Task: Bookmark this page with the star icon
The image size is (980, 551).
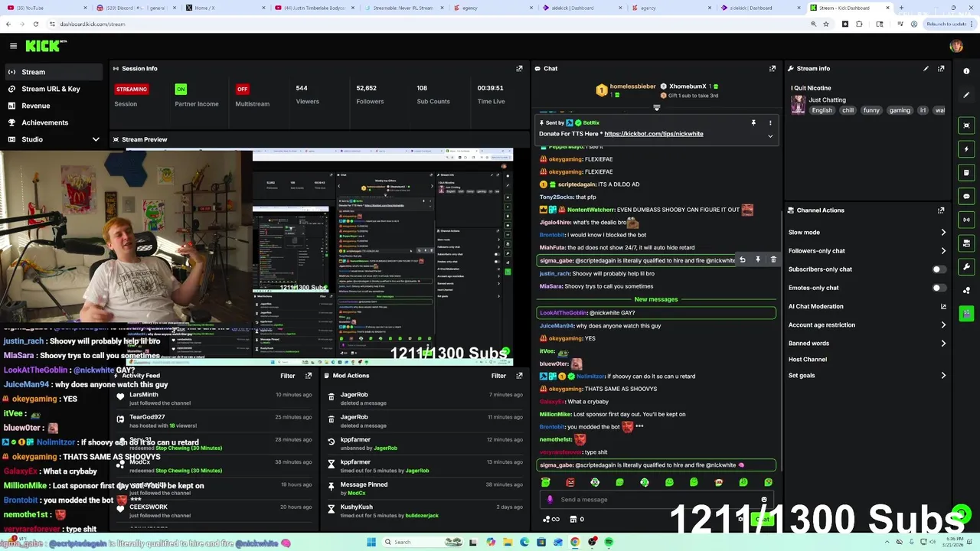Action: coord(826,24)
